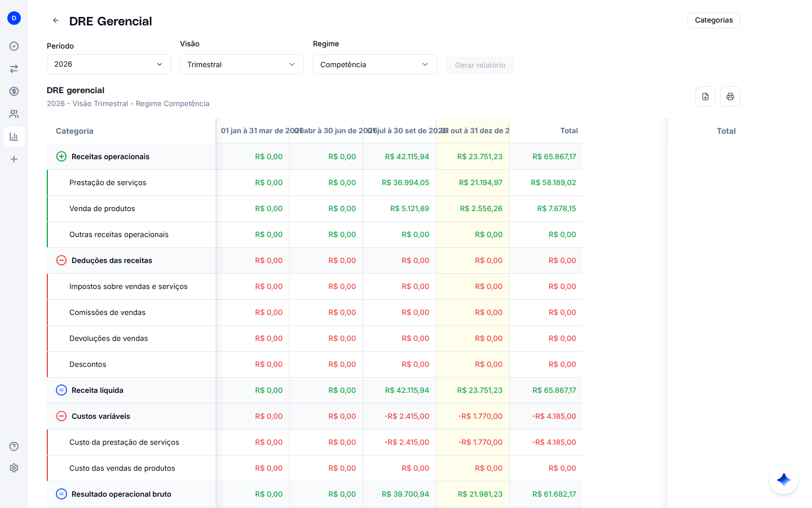Collapse the Deduções das receitas group
Screen dimensions: 812x508
tap(61, 261)
